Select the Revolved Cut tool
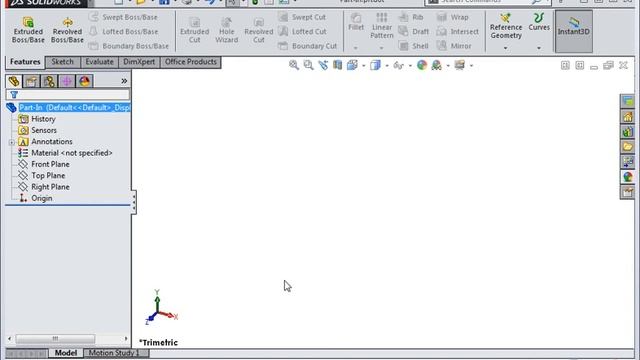The height and width of the screenshot is (360, 640). 259,30
